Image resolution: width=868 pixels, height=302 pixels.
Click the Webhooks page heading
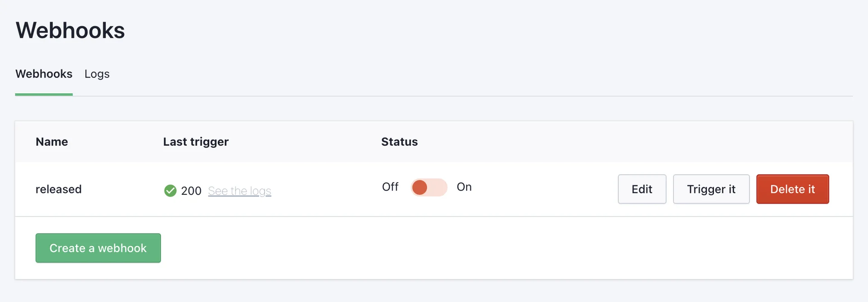point(70,30)
